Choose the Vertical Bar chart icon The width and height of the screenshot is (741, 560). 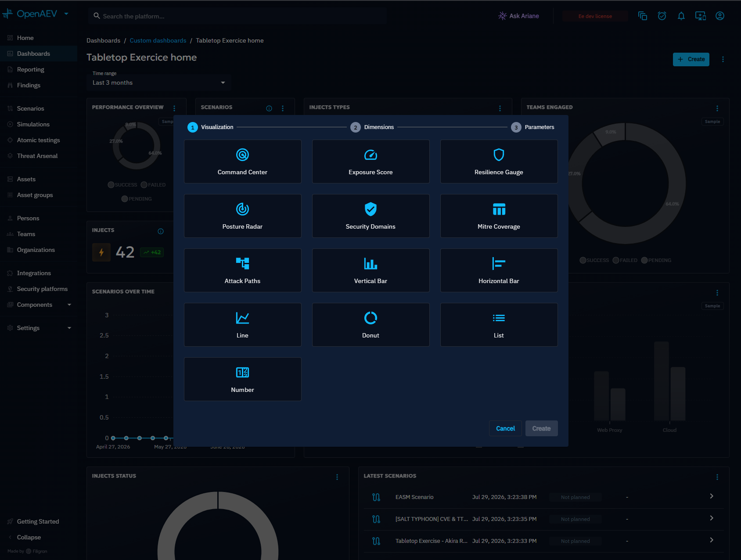(370, 264)
